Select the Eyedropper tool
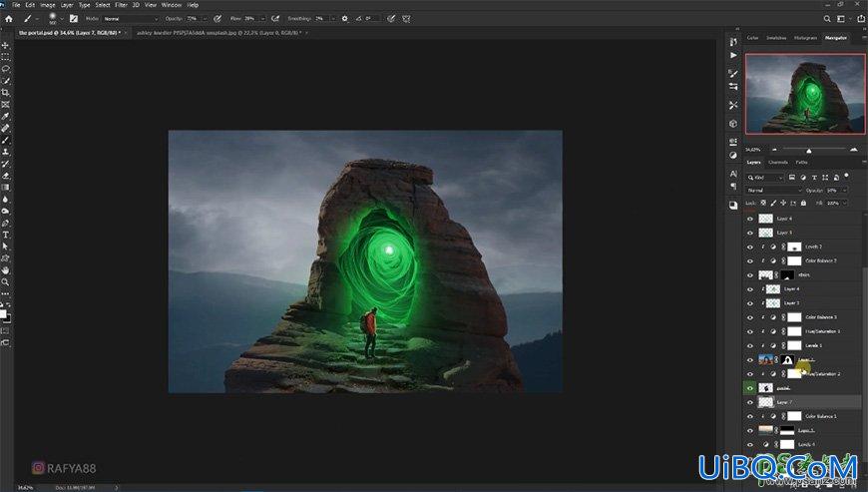868x492 pixels. pos(6,116)
